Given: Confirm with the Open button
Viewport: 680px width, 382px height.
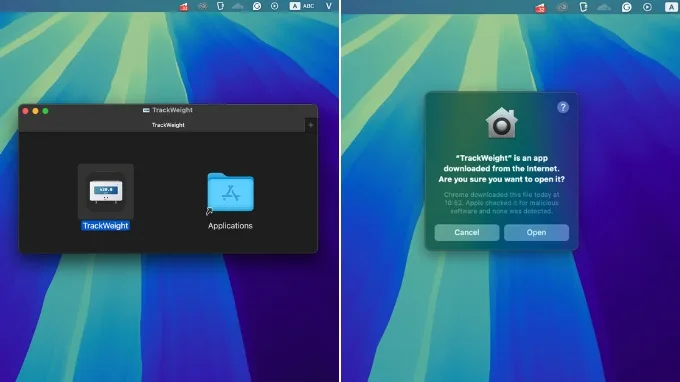Looking at the screenshot, I should coord(536,232).
